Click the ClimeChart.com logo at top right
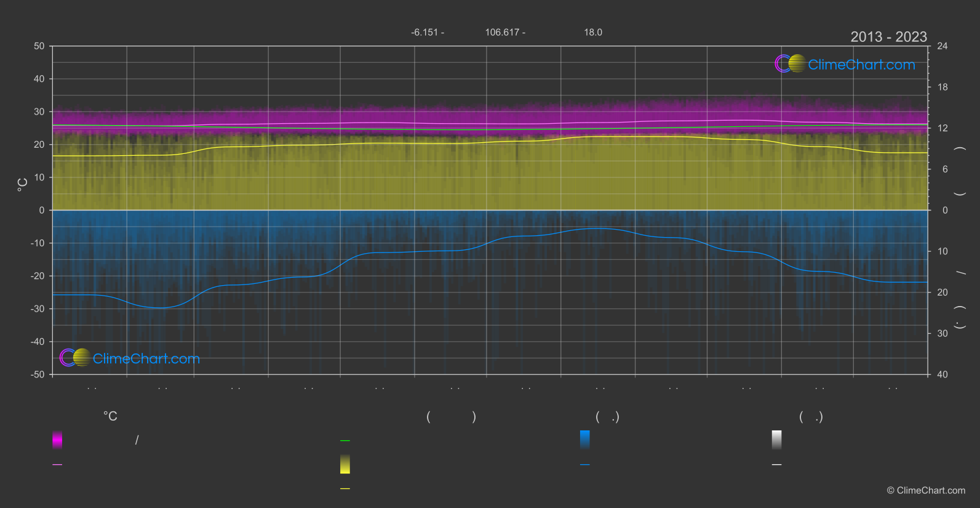The height and width of the screenshot is (508, 980). [845, 64]
